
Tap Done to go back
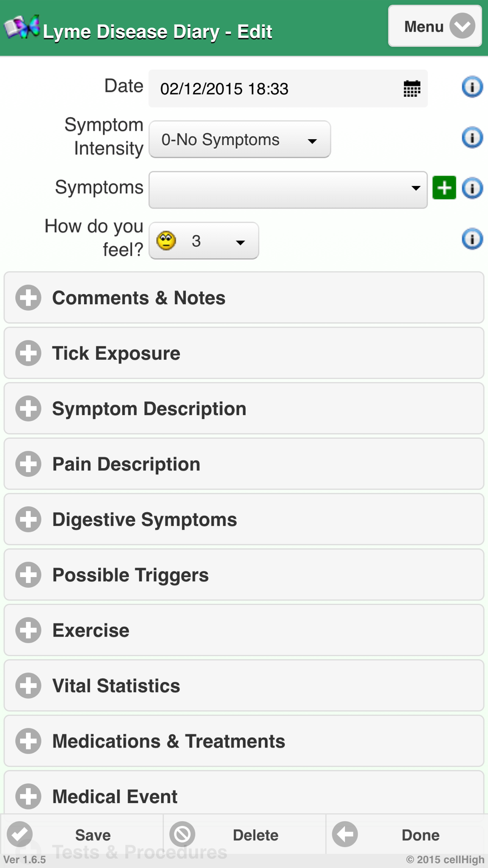407,834
